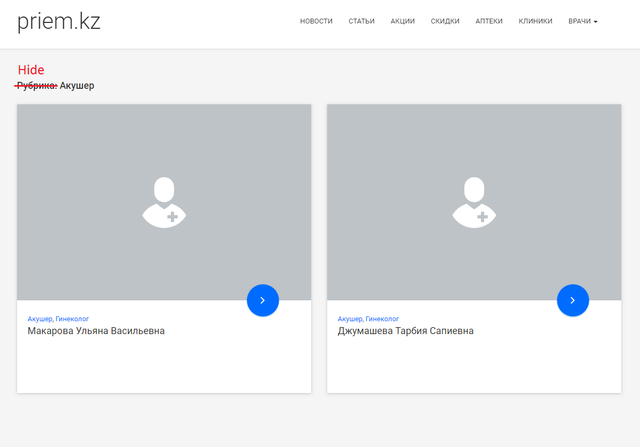Open the Новости menu item
The width and height of the screenshot is (640, 447).
pos(316,21)
